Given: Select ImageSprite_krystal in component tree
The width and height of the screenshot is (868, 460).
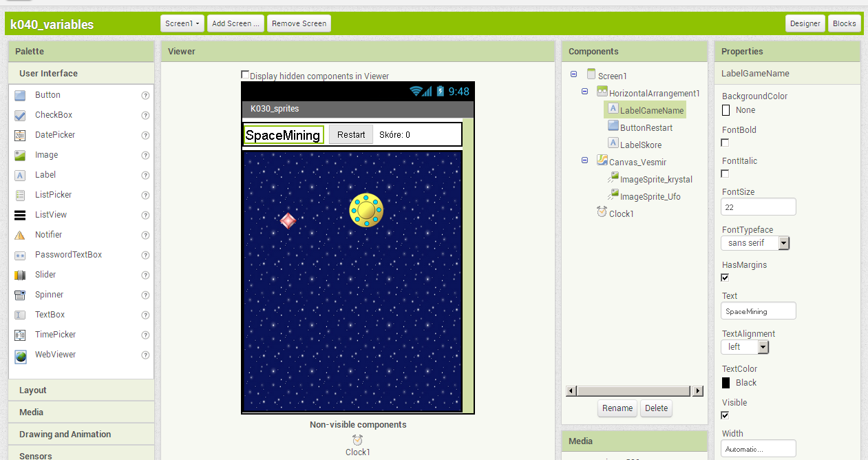Looking at the screenshot, I should pos(656,179).
